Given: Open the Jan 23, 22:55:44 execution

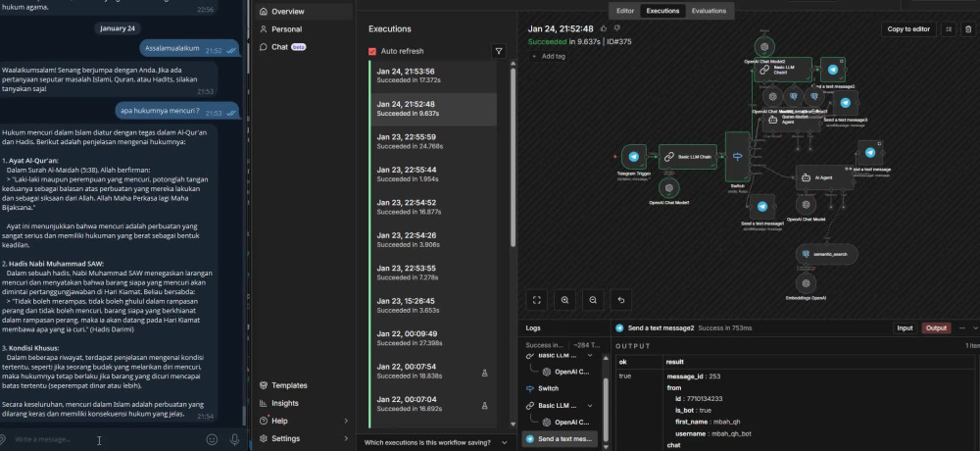Looking at the screenshot, I should pyautogui.click(x=434, y=175).
